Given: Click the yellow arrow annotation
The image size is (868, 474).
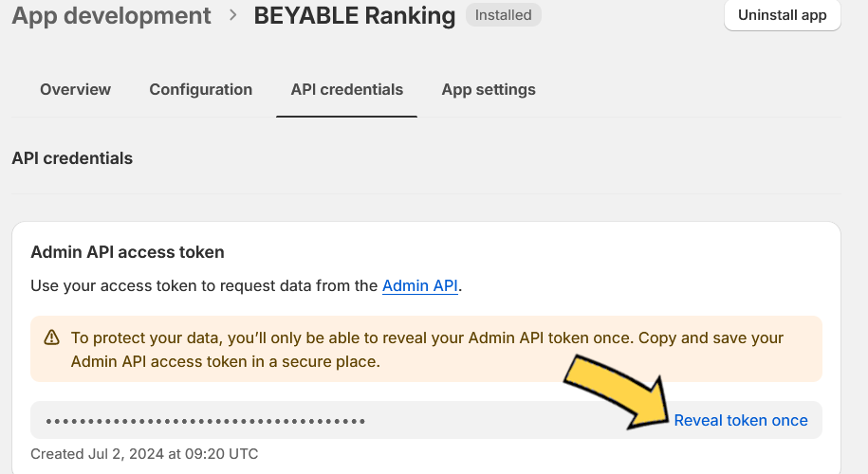Looking at the screenshot, I should tap(618, 391).
